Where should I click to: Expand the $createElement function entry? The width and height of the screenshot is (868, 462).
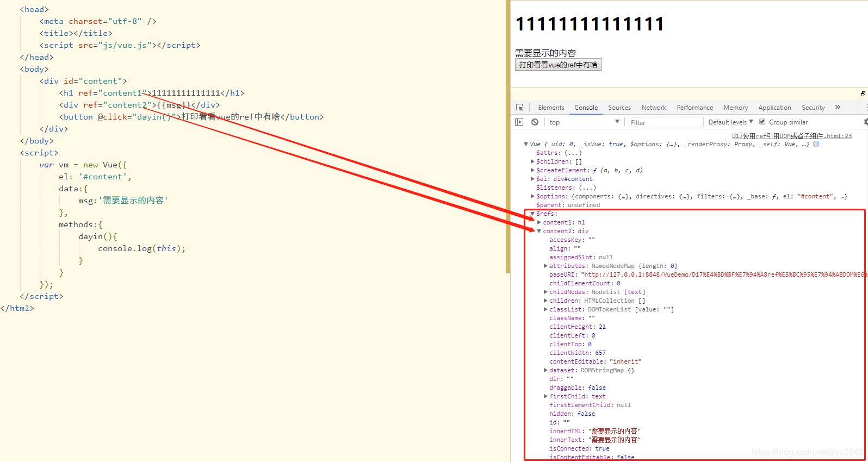click(532, 170)
